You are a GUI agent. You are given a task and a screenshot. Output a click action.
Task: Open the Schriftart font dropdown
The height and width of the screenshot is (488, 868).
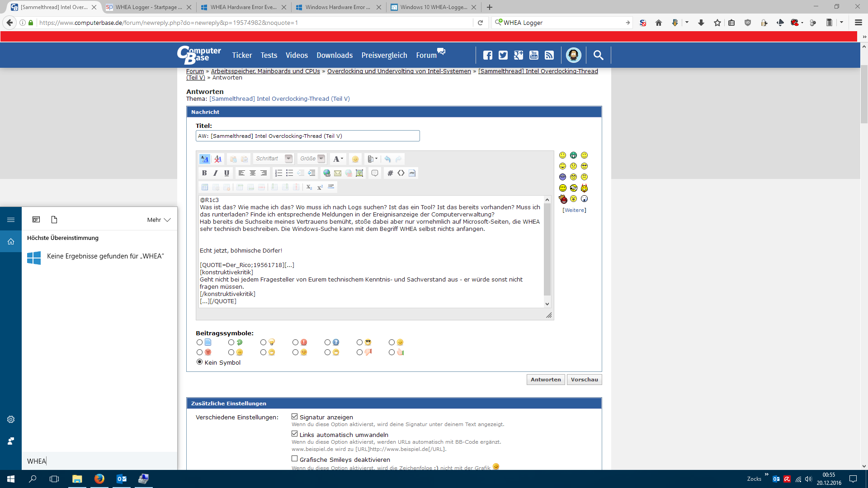288,159
